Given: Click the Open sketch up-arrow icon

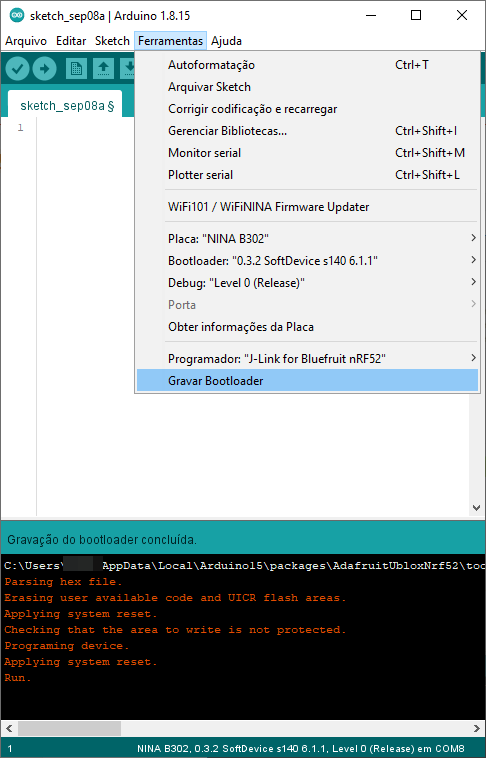Looking at the screenshot, I should coord(103,69).
